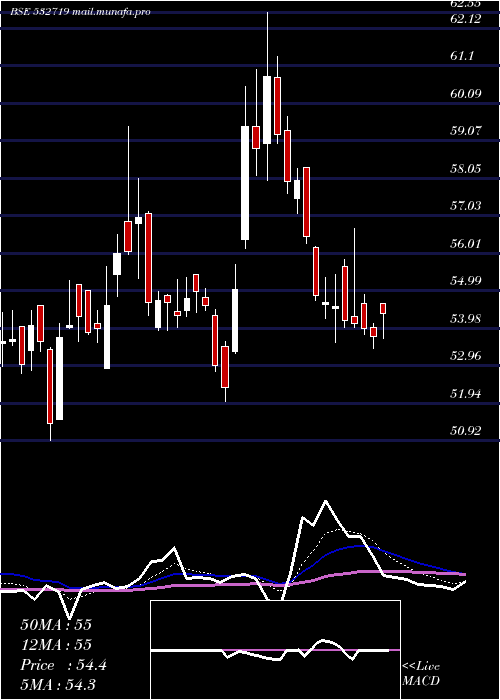Click the 57.03 price axis label
This screenshot has width=500, height=700.
(x=466, y=206)
